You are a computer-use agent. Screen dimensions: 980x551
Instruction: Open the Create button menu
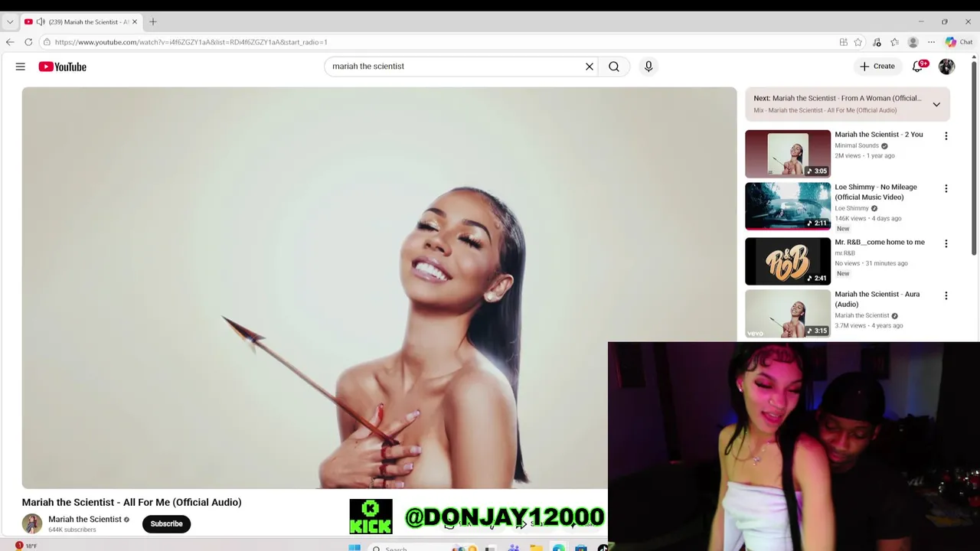[877, 67]
